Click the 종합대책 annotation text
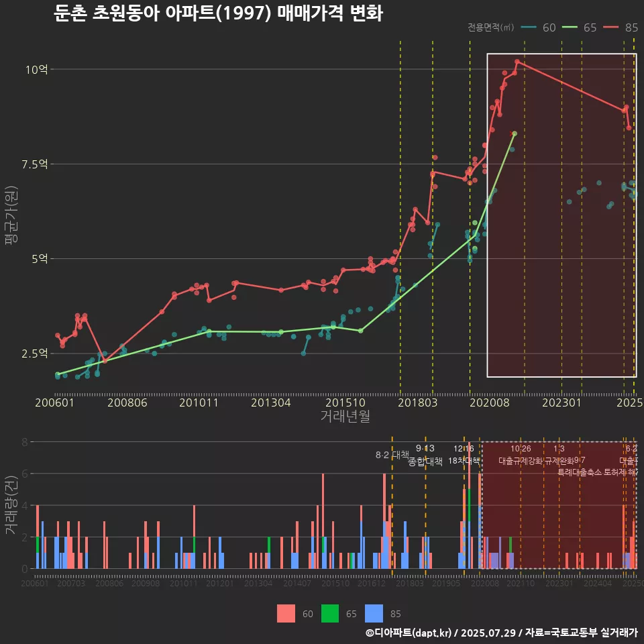Image resolution: width=644 pixels, height=644 pixels. click(425, 462)
